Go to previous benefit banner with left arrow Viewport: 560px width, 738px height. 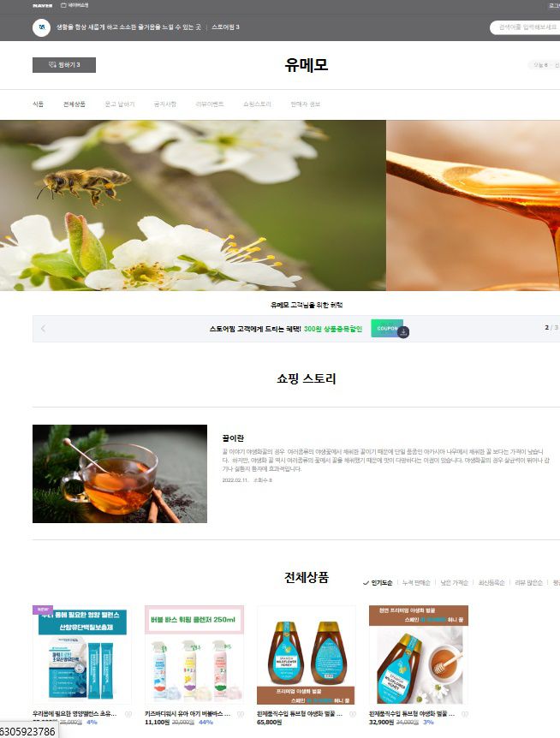(x=44, y=329)
